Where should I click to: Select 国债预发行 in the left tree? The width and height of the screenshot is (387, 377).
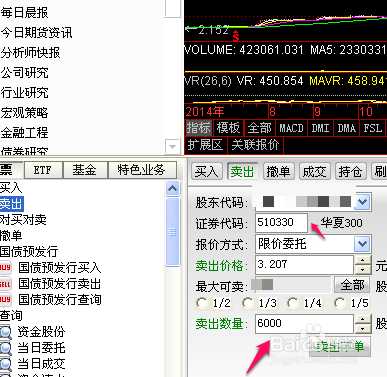[29, 252]
